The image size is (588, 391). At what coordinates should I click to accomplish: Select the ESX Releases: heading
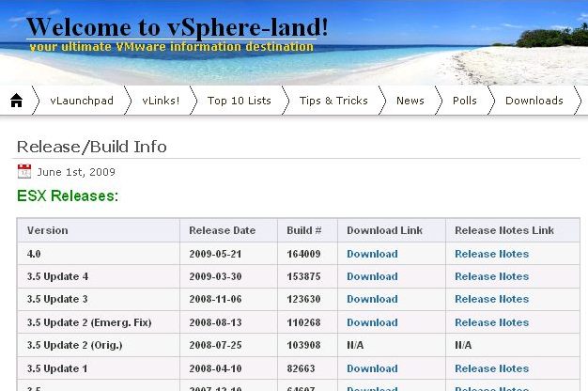tap(68, 195)
